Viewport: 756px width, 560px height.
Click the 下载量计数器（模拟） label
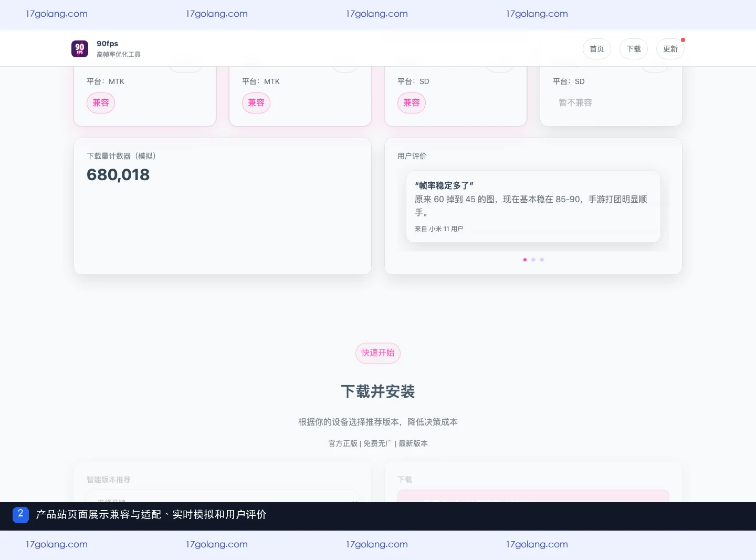[121, 156]
